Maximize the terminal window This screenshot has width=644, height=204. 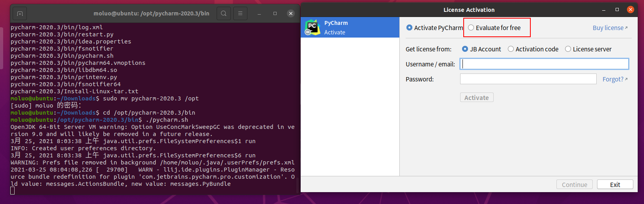pos(275,13)
